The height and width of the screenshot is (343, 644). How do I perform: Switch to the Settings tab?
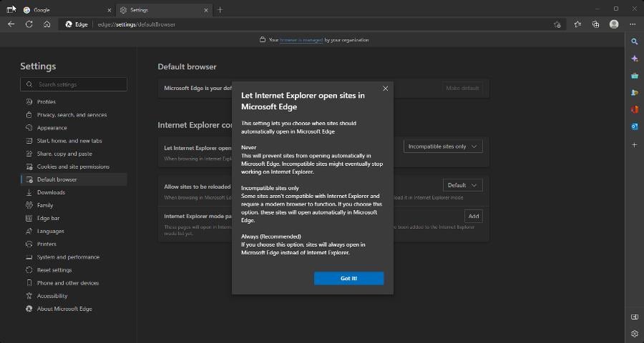coord(164,10)
